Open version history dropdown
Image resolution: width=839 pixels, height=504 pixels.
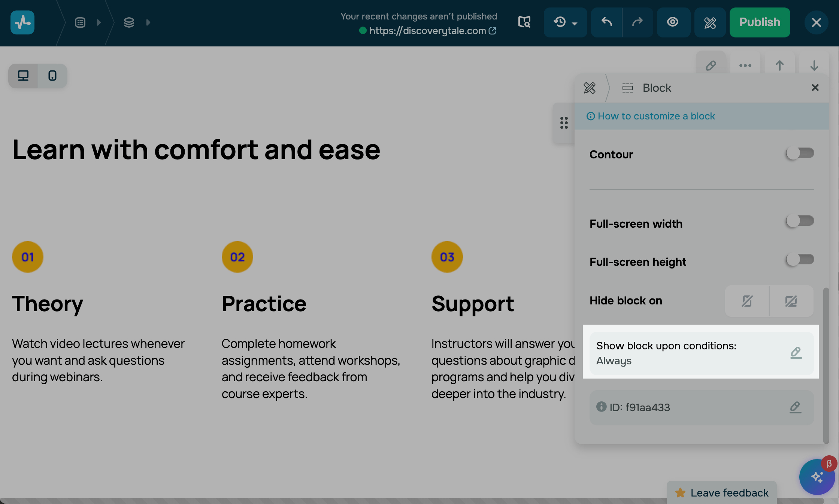[565, 22]
